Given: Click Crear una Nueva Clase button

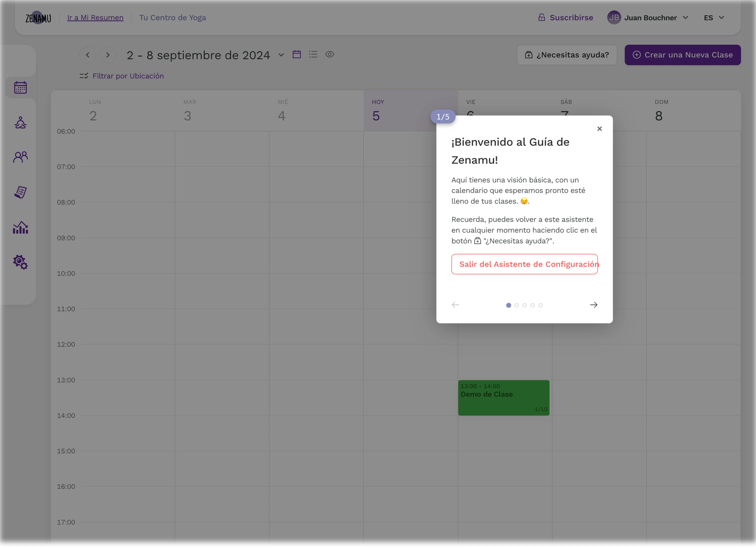Looking at the screenshot, I should (x=683, y=55).
